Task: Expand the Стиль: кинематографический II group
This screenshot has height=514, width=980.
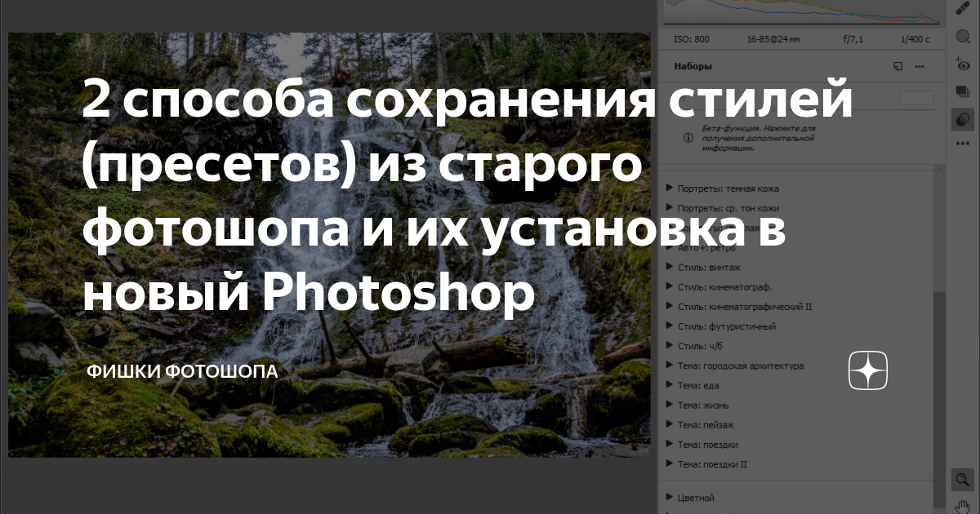Action: pos(670,306)
